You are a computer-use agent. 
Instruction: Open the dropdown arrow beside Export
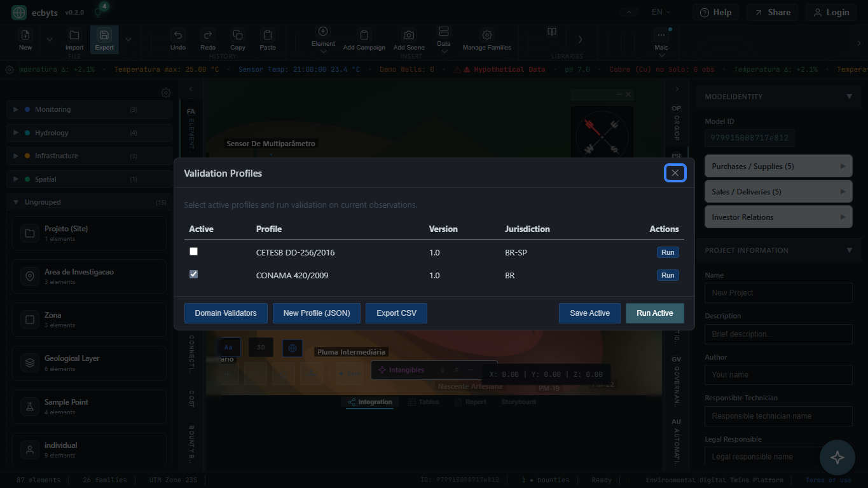pyautogui.click(x=128, y=39)
